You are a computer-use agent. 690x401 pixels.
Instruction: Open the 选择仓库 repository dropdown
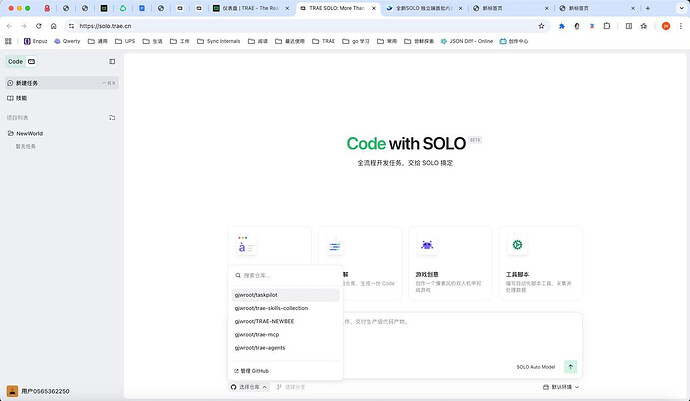250,386
